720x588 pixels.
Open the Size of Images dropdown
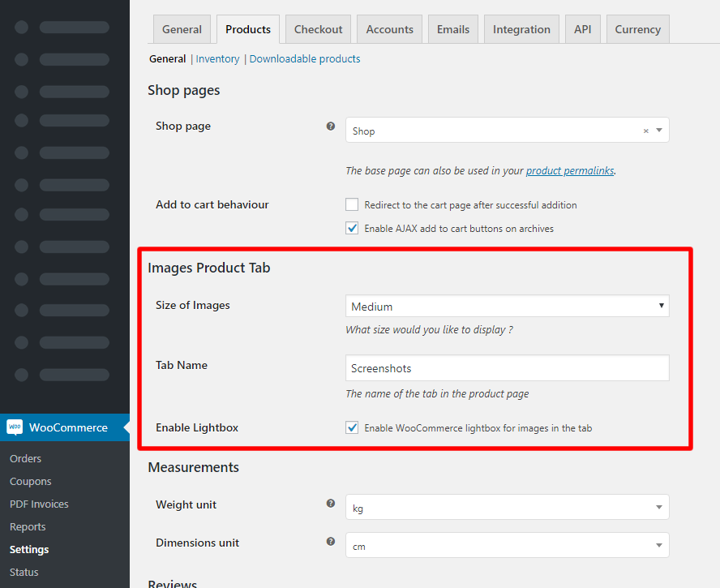tap(507, 307)
